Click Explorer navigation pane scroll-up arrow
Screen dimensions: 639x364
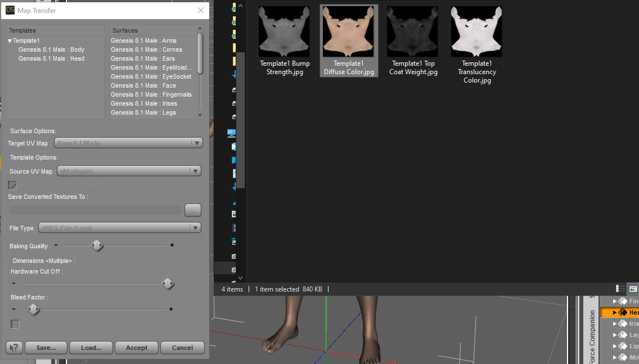click(x=240, y=6)
